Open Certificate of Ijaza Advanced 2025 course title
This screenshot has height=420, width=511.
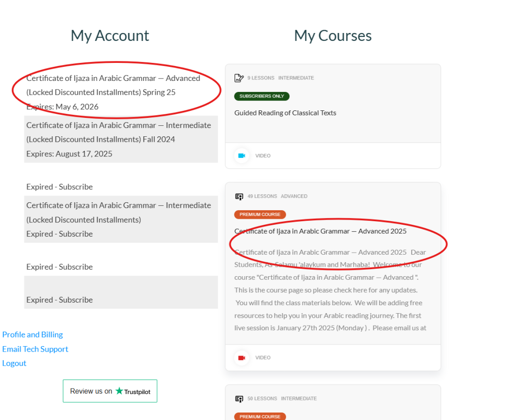pos(320,231)
